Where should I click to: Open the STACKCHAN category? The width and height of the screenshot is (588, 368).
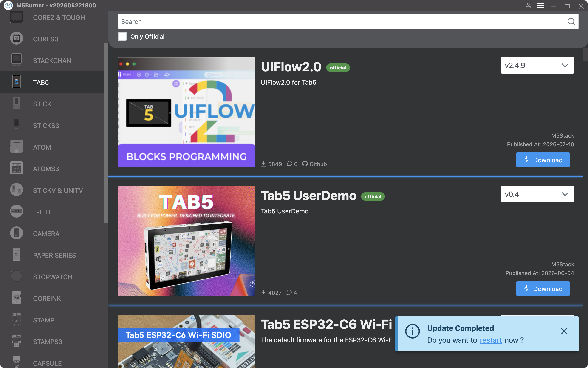(x=52, y=61)
